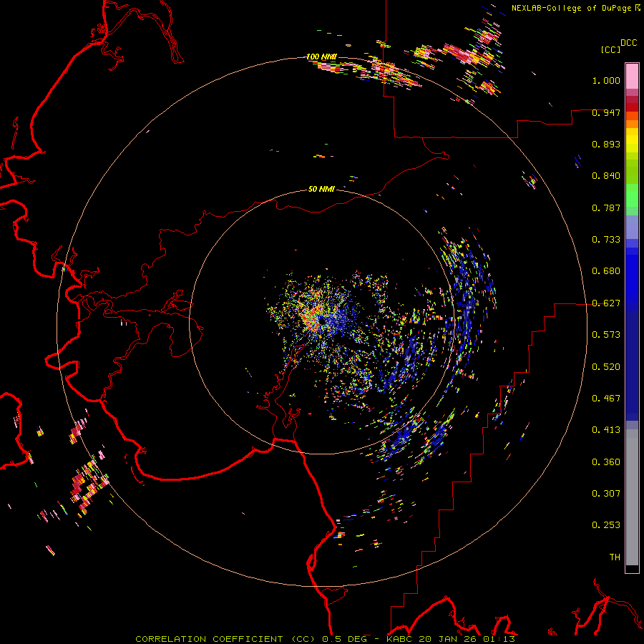Click the 0.840 scale value

click(x=606, y=176)
